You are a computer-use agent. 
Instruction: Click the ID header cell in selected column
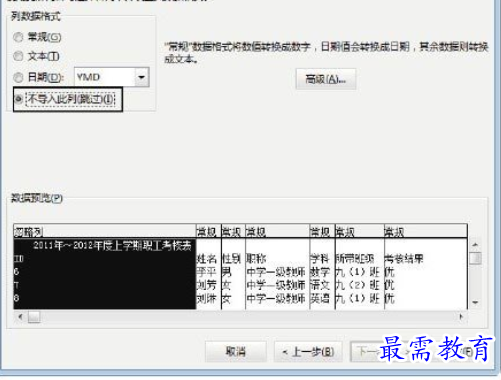coord(19,259)
